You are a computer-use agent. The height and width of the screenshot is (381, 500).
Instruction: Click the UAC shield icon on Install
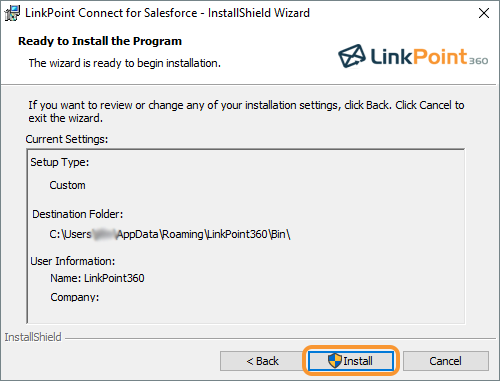(x=334, y=361)
